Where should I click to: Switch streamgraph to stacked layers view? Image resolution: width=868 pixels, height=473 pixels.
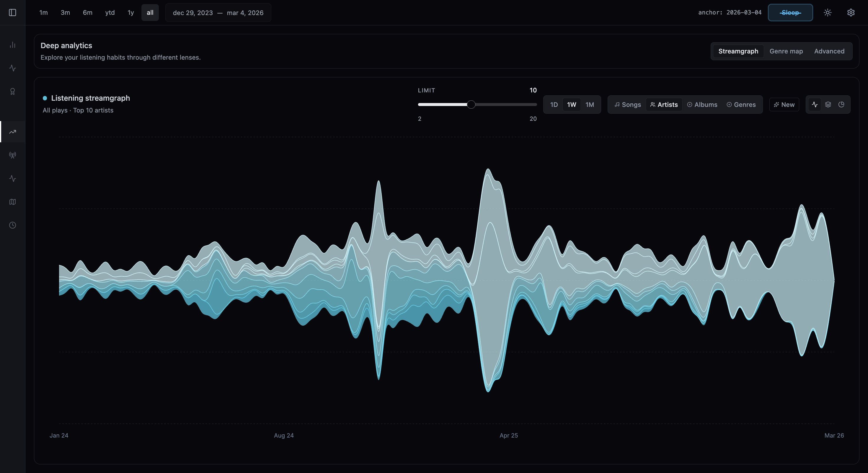(828, 105)
